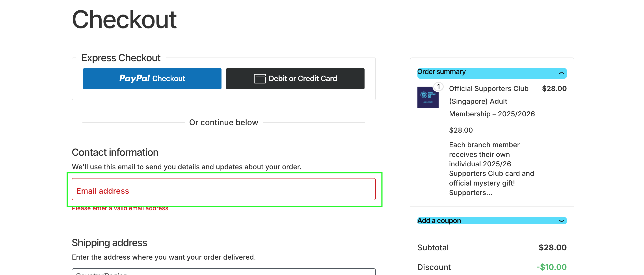Screen dimensions: 644x275
Task: Click the email validation error message
Action: click(x=120, y=208)
